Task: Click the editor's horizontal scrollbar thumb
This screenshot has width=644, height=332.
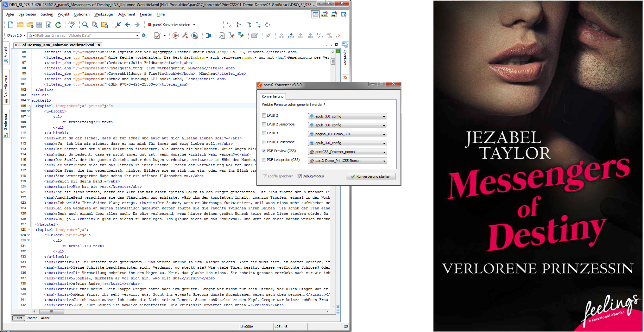Action: click(51, 311)
